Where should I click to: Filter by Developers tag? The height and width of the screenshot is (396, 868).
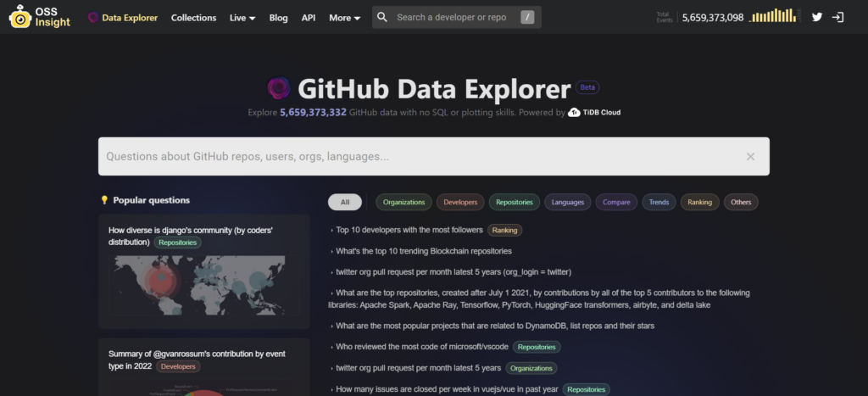460,202
